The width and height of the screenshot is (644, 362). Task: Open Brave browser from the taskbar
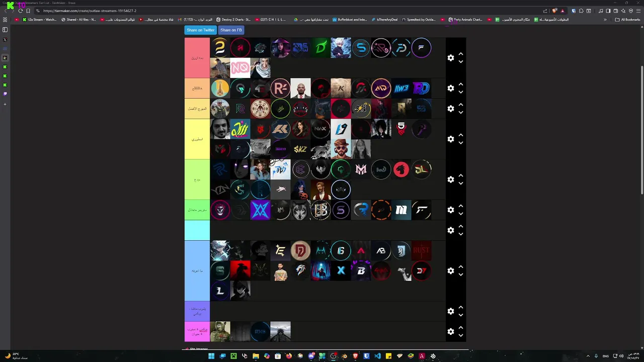point(355,356)
